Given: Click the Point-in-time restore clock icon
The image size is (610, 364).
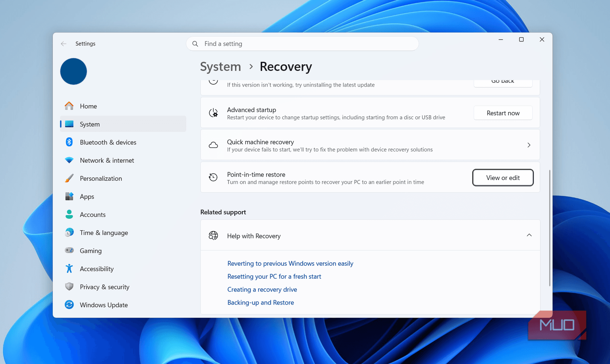Looking at the screenshot, I should [x=213, y=177].
